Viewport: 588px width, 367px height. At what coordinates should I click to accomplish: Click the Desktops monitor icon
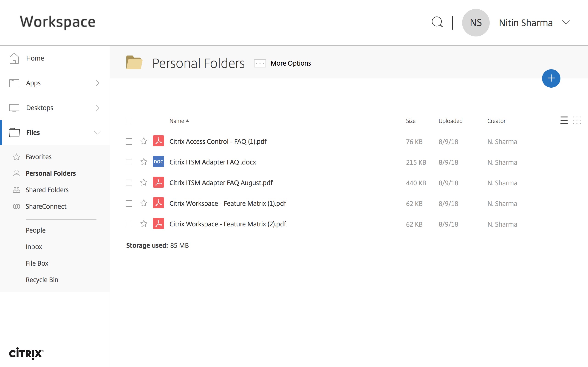(14, 108)
